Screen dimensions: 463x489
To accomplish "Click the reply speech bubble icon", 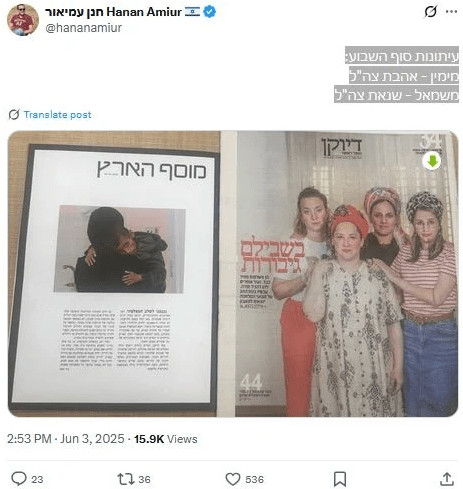I will tap(19, 479).
